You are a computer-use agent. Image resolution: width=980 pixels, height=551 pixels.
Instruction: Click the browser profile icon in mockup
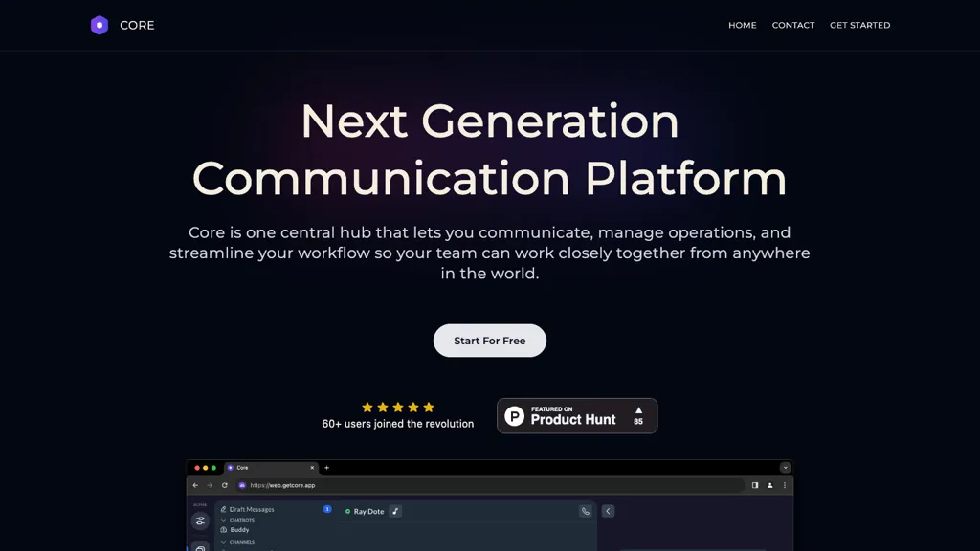[x=769, y=485]
